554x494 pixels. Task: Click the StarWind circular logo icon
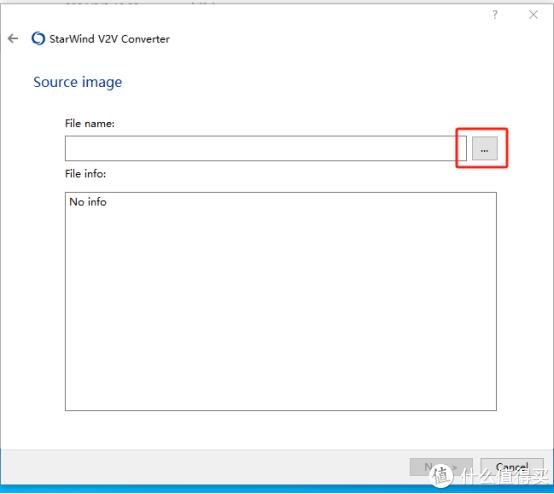pos(38,38)
